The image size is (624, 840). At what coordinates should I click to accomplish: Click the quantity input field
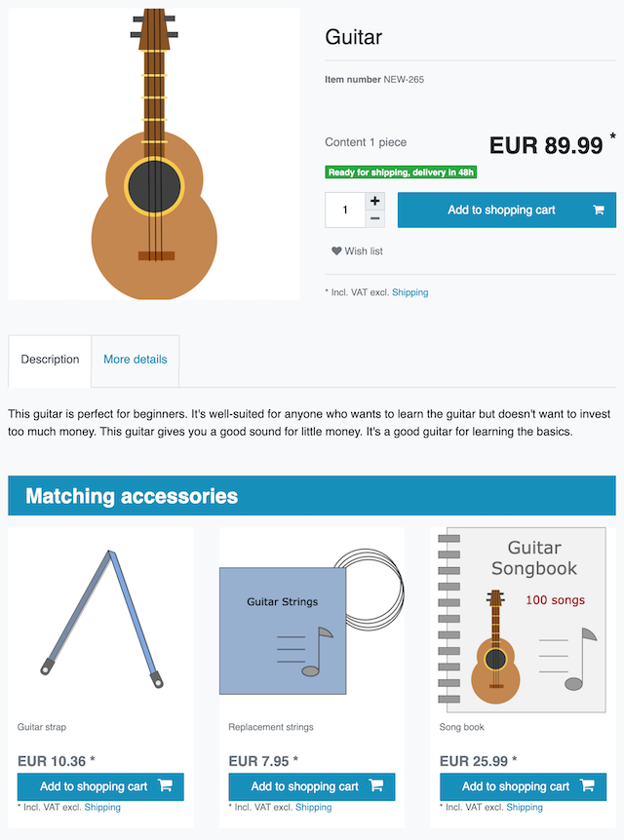pos(345,210)
